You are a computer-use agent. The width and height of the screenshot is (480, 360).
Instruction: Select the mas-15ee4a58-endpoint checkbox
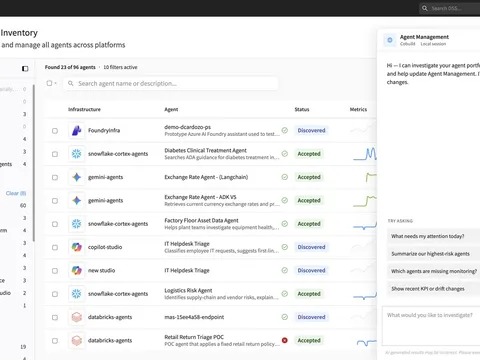tap(55, 318)
